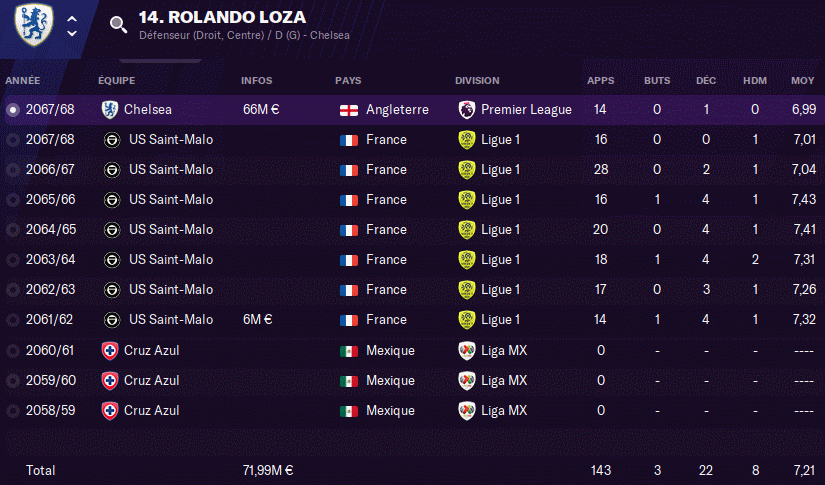Sort by the APPS column header
The height and width of the screenshot is (485, 825).
[x=600, y=80]
